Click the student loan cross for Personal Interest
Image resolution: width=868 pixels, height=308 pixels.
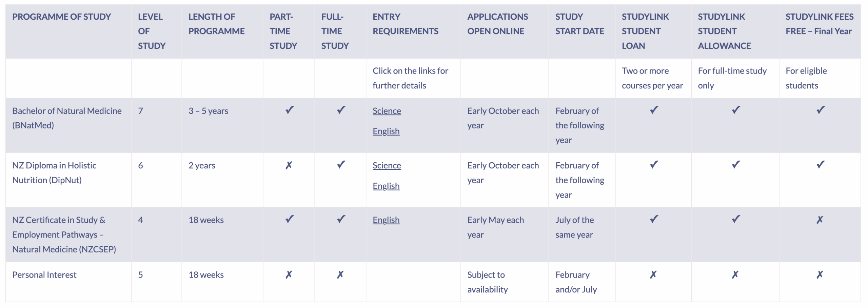coord(653,274)
